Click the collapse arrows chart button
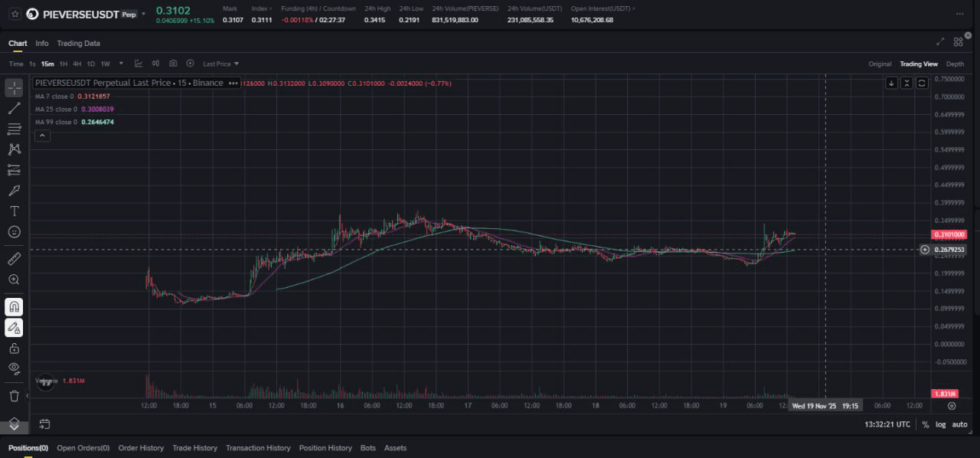Viewport: 980px width, 458px height. (906, 83)
